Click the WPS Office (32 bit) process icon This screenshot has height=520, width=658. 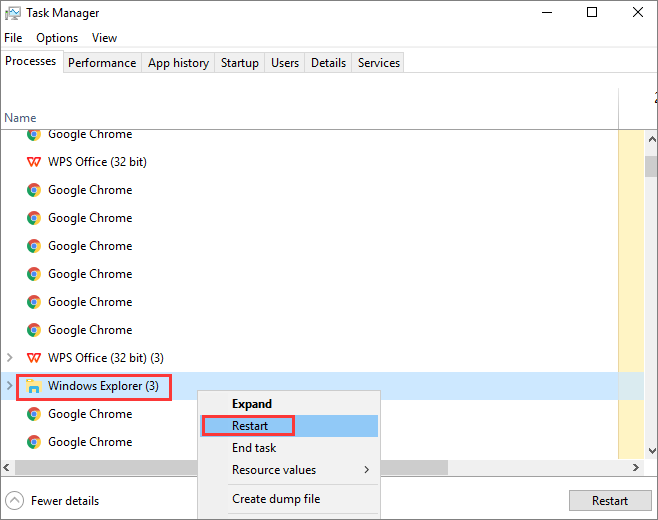[x=34, y=162]
